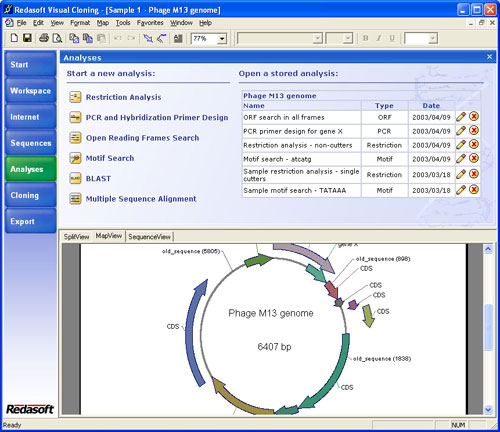Edit the Restriction analysis non-cutters entry
Viewport: 500px width, 432px height.
point(461,145)
